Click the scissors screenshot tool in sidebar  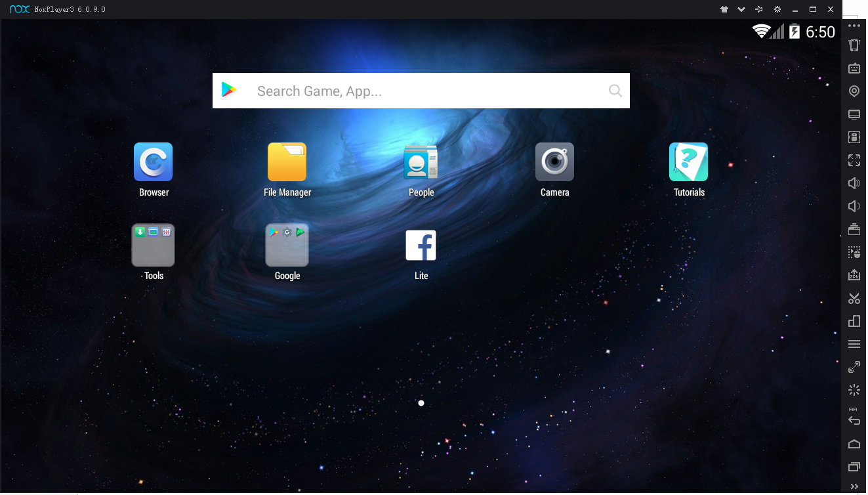[854, 298]
